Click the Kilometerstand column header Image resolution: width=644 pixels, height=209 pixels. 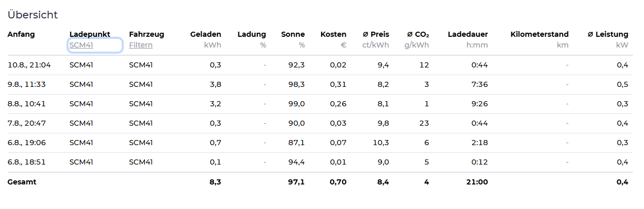540,34
